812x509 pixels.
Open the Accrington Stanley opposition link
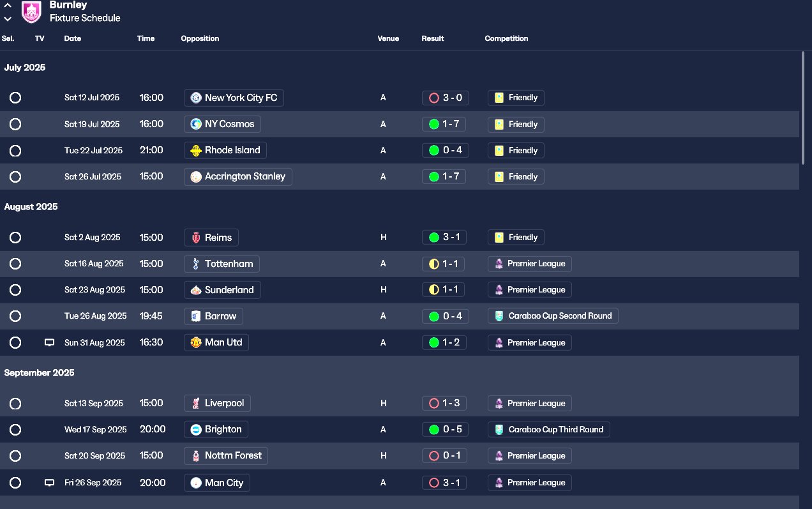(x=244, y=177)
